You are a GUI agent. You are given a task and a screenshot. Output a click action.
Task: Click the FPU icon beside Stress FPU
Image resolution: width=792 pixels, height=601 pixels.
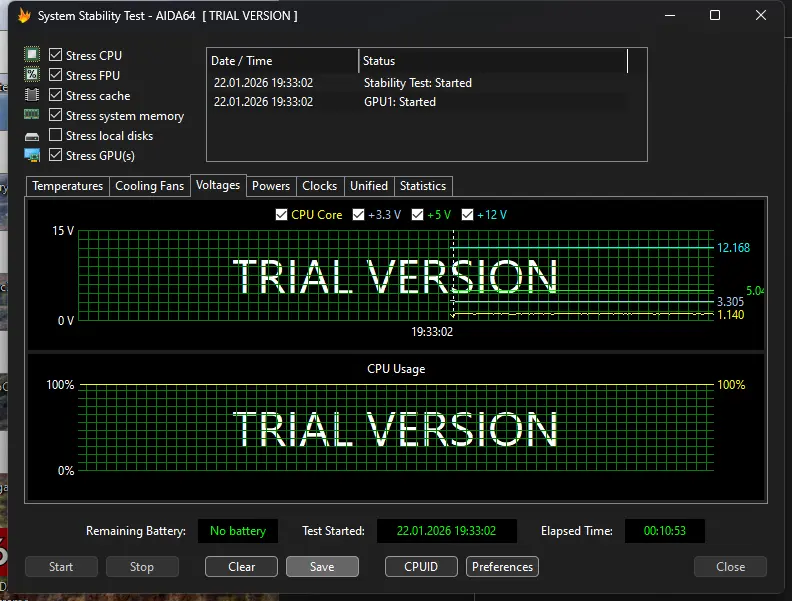point(32,75)
